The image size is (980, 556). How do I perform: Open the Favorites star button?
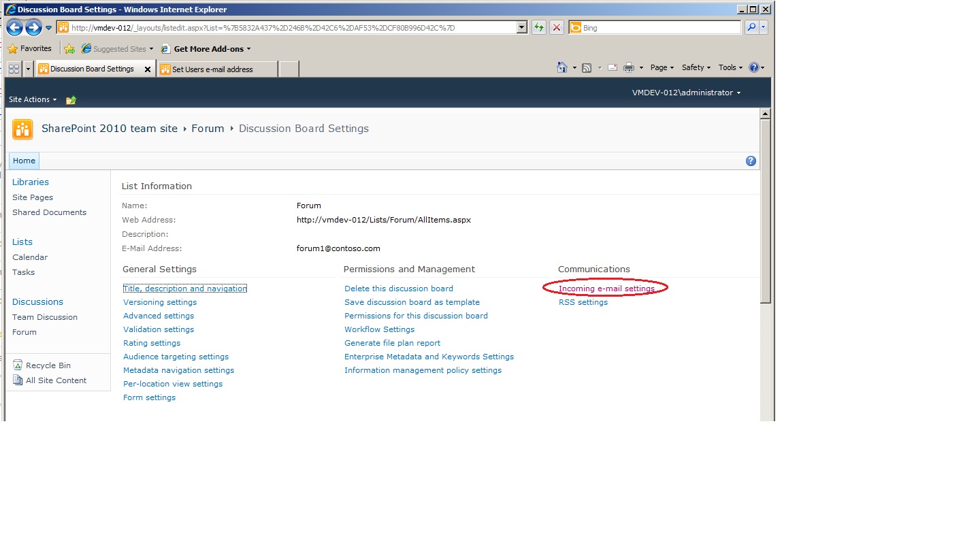click(29, 49)
